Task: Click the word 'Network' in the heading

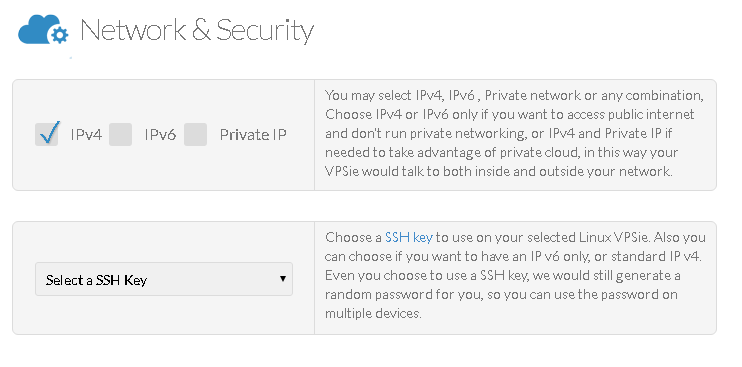Action: pyautogui.click(x=133, y=30)
